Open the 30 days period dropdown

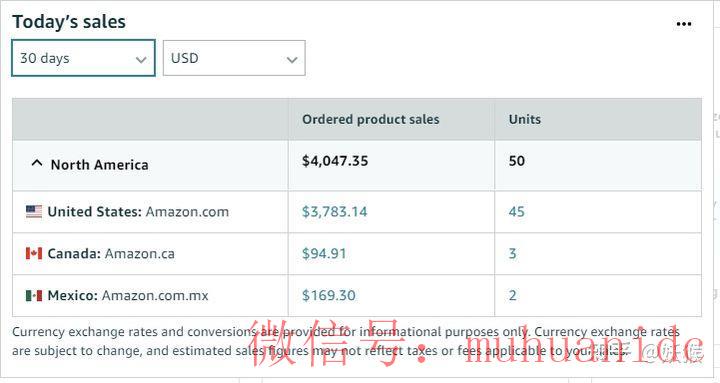click(84, 58)
